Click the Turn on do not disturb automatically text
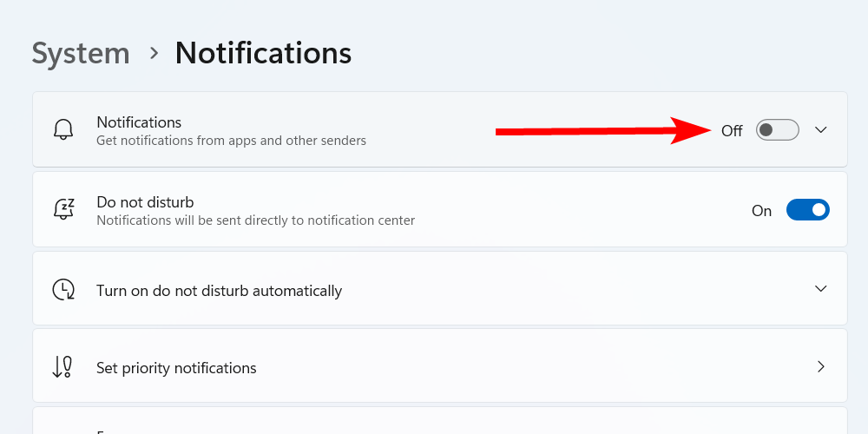 (219, 291)
